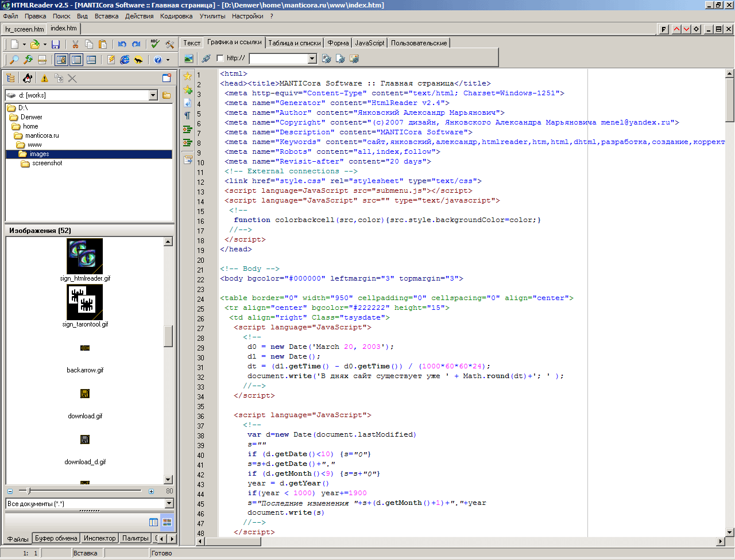The height and width of the screenshot is (560, 735).
Task: Switch file panel to list view
Action: 153,522
